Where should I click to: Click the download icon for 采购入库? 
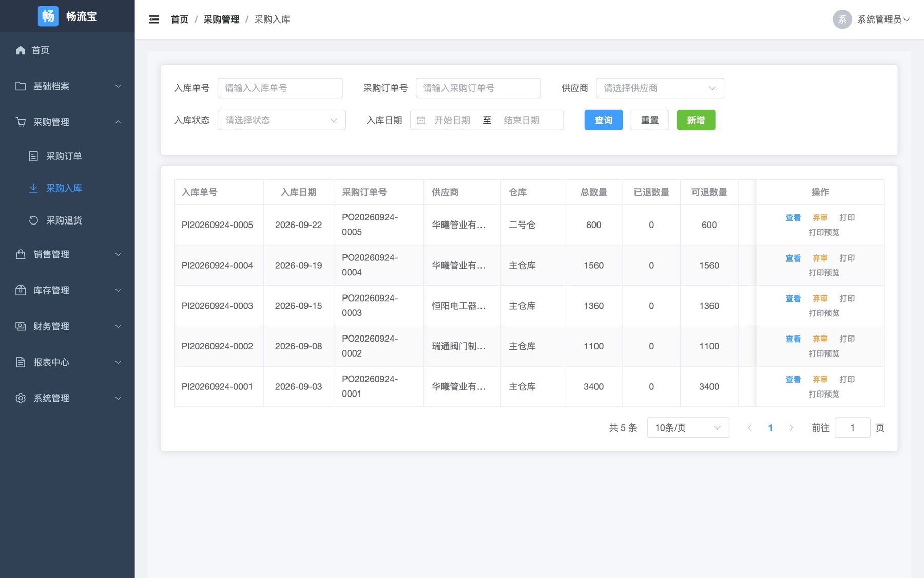pyautogui.click(x=33, y=188)
